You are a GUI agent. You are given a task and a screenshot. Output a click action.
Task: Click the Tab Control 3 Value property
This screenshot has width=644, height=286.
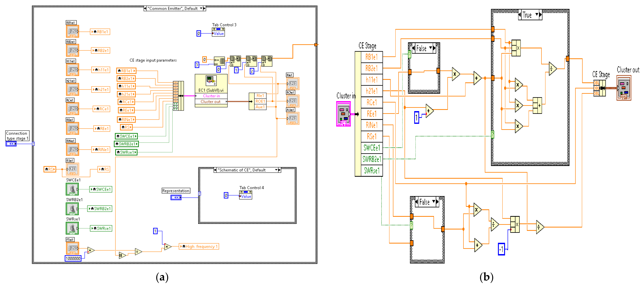[218, 34]
